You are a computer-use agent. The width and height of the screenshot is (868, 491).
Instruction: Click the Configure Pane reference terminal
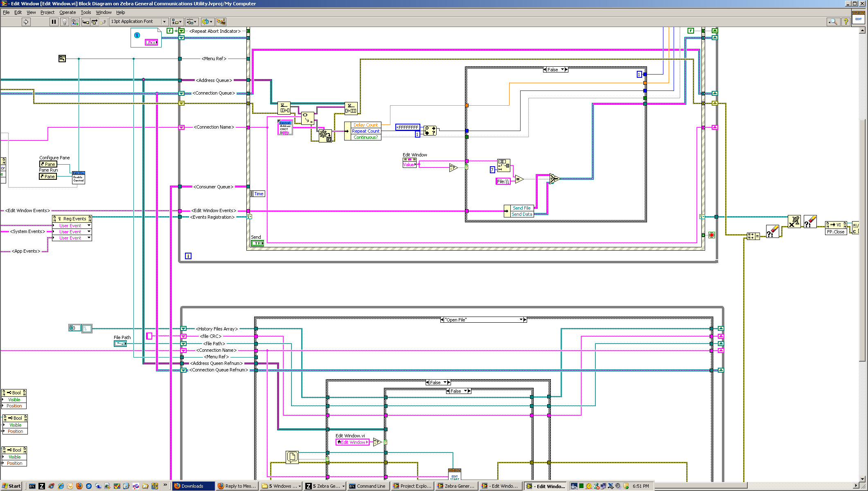point(48,164)
